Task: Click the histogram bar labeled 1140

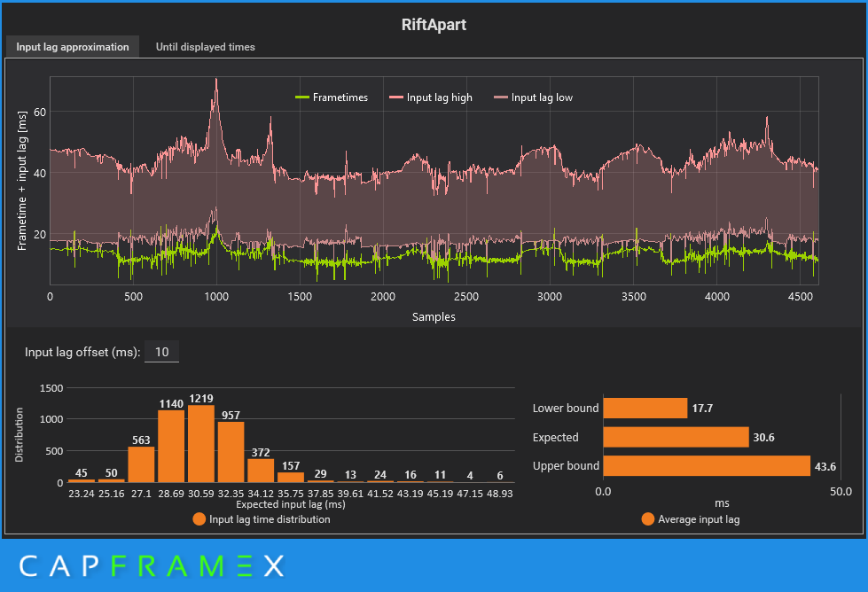Action: tap(171, 447)
